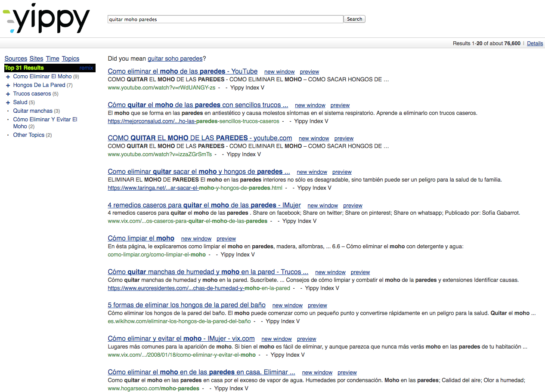Open 5 formas de eliminar los hongos result
Screen dimensions: 545x392
click(186, 305)
